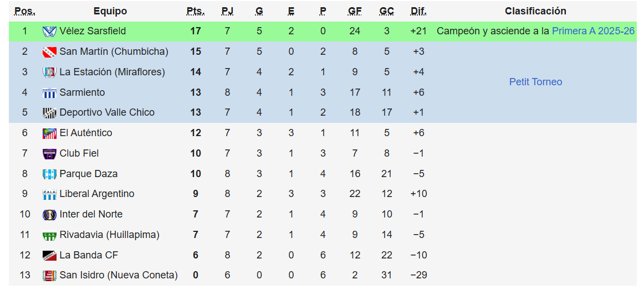This screenshot has width=644, height=290.
Task: Click the Rivadavia (Huillapima) crest icon
Action: coord(49,235)
